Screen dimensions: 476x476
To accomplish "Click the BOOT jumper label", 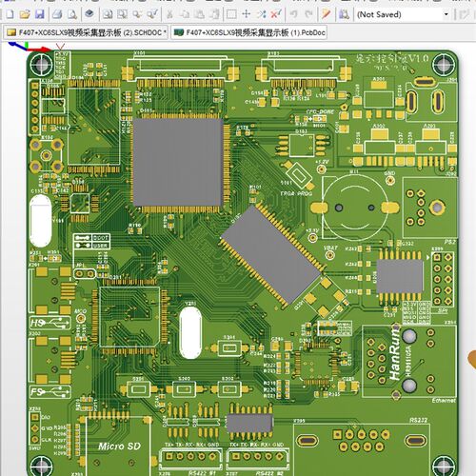I will point(101,237).
